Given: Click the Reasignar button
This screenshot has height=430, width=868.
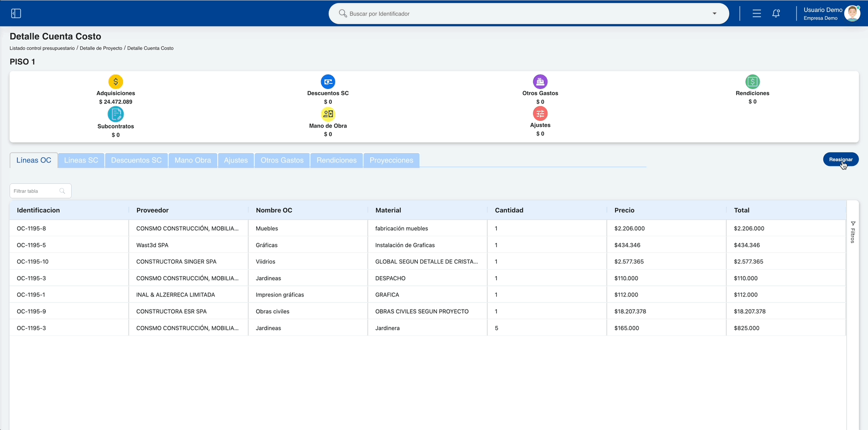Looking at the screenshot, I should 841,159.
